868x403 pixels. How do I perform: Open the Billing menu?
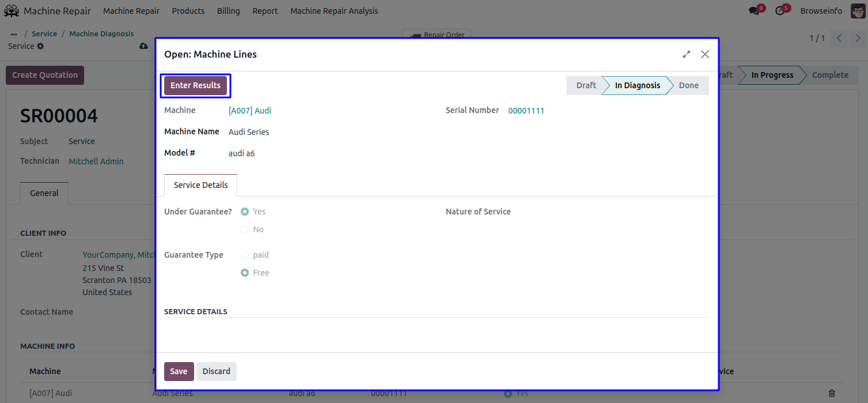coord(228,11)
